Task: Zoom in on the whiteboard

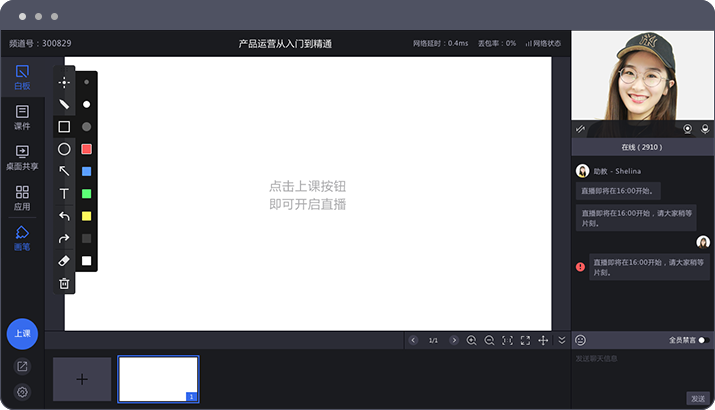Action: (471, 341)
